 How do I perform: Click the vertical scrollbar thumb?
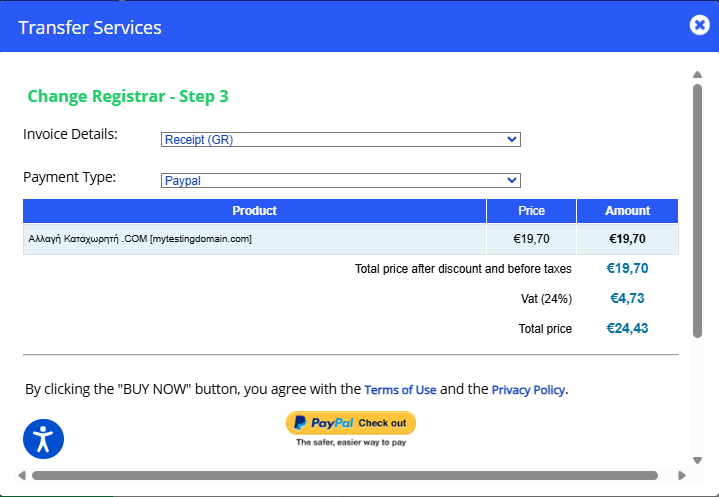click(x=697, y=210)
